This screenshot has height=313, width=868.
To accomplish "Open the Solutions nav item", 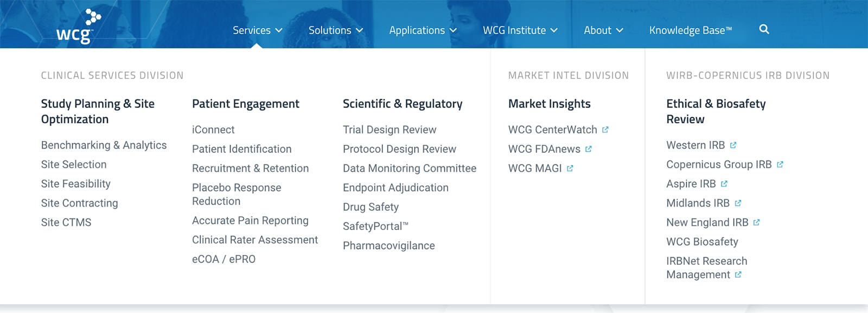I will point(330,30).
